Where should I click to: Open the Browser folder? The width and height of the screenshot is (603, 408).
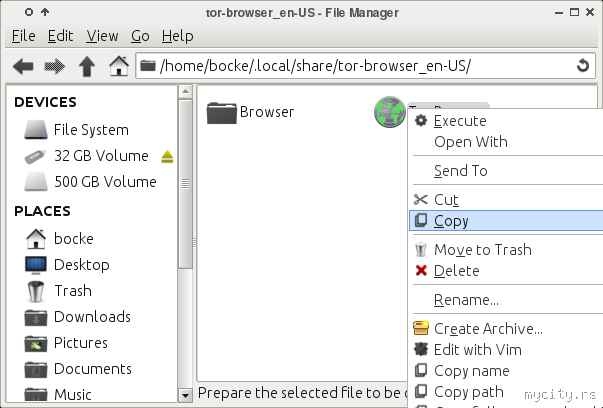251,112
